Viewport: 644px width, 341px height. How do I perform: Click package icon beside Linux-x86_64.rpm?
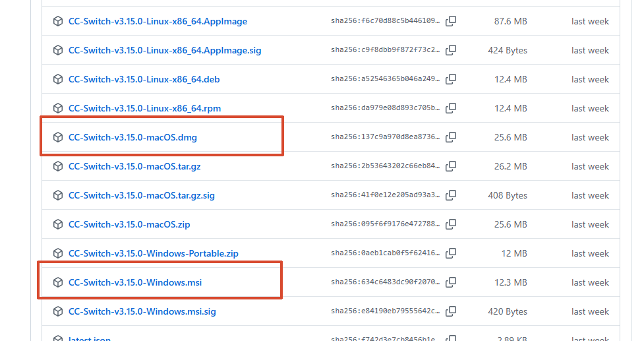(58, 108)
